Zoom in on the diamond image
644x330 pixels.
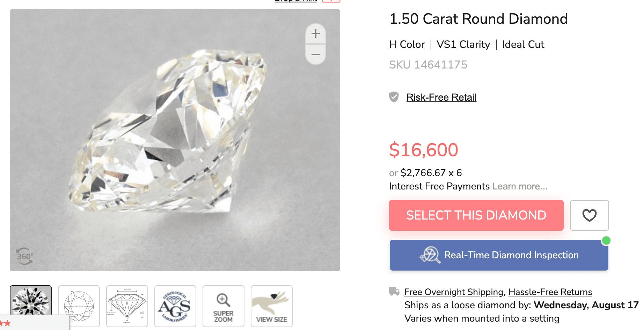click(315, 34)
